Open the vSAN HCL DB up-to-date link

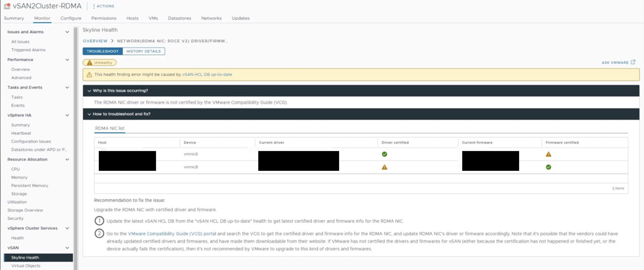pyautogui.click(x=207, y=75)
